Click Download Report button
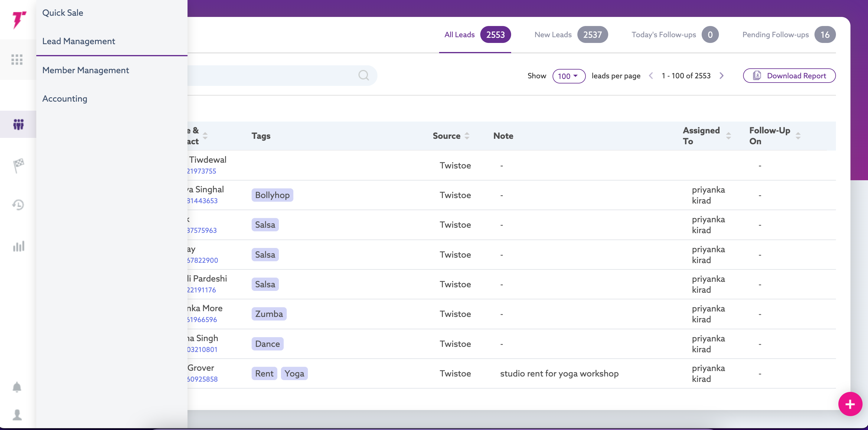Image resolution: width=868 pixels, height=430 pixels. click(789, 76)
